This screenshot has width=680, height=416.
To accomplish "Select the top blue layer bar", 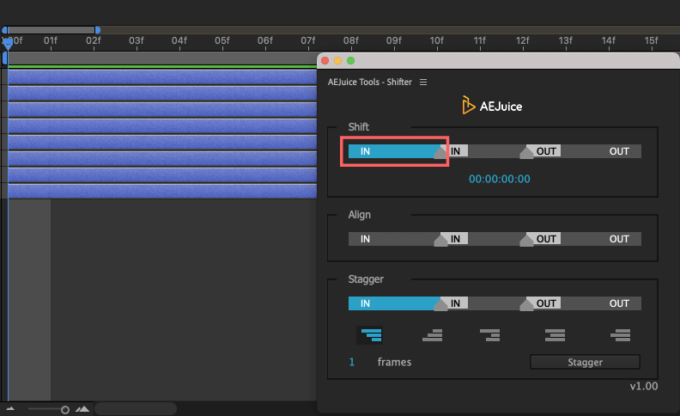I will pyautogui.click(x=163, y=77).
